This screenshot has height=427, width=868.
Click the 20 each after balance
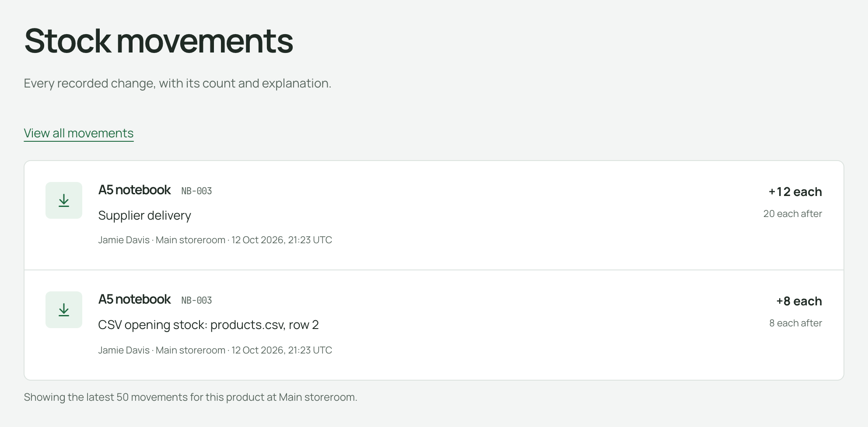(792, 213)
